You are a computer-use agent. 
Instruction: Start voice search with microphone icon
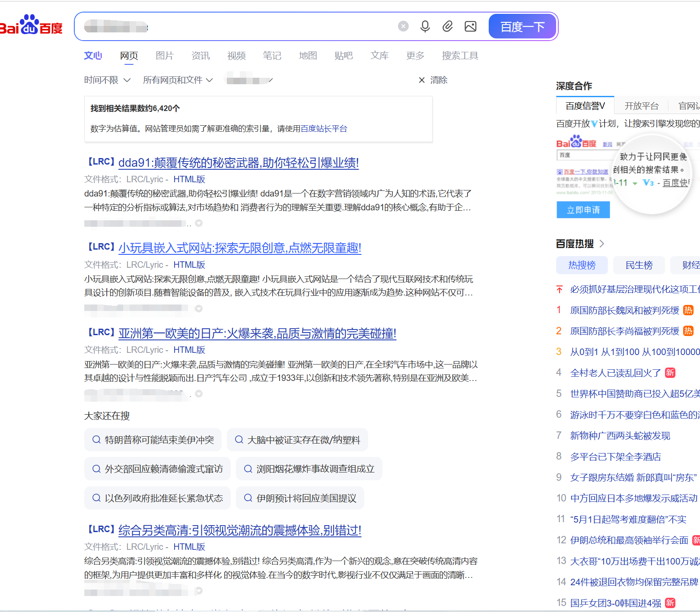tap(425, 26)
